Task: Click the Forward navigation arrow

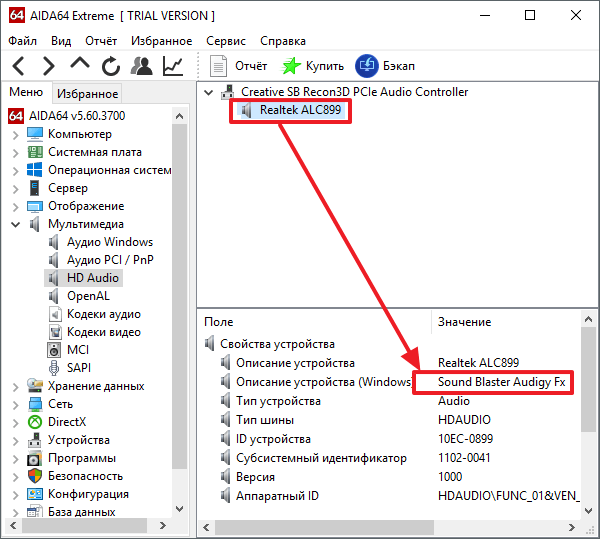Action: (48, 66)
